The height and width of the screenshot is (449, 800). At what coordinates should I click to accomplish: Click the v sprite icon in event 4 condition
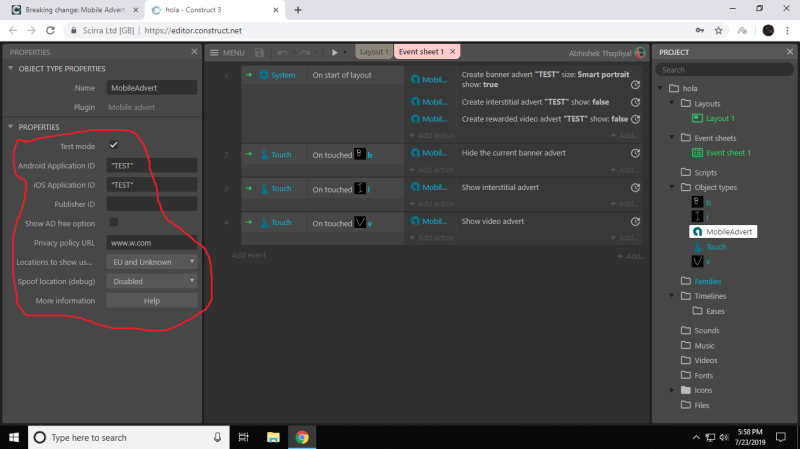coord(360,222)
